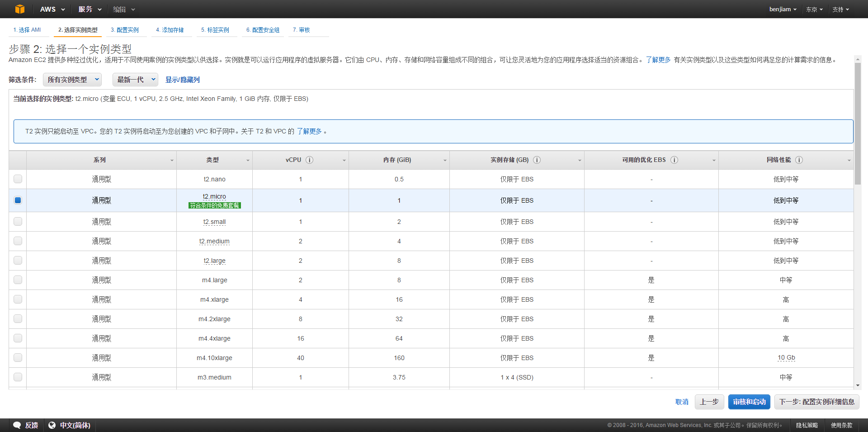Select the t2.nano instance checkbox
868x432 pixels.
[18, 179]
